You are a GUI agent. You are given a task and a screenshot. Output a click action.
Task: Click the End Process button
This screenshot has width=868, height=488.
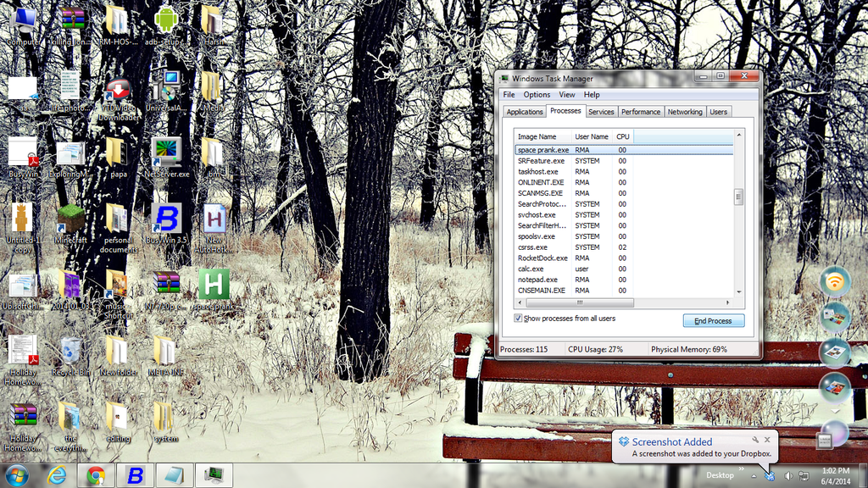(x=713, y=321)
